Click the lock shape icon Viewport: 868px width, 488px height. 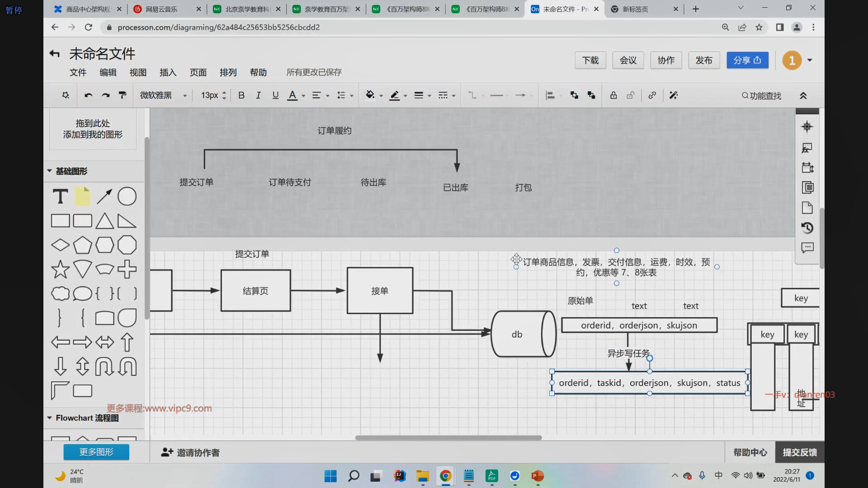pyautogui.click(x=613, y=95)
